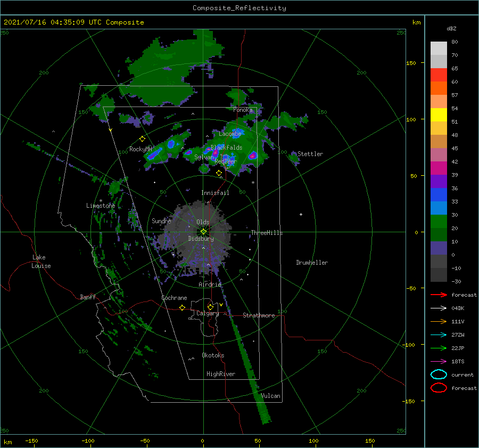Image resolution: width=479 pixels, height=448 pixels.
Task: Click the yellow diamond marker below Cochrane
Action: pos(182,307)
